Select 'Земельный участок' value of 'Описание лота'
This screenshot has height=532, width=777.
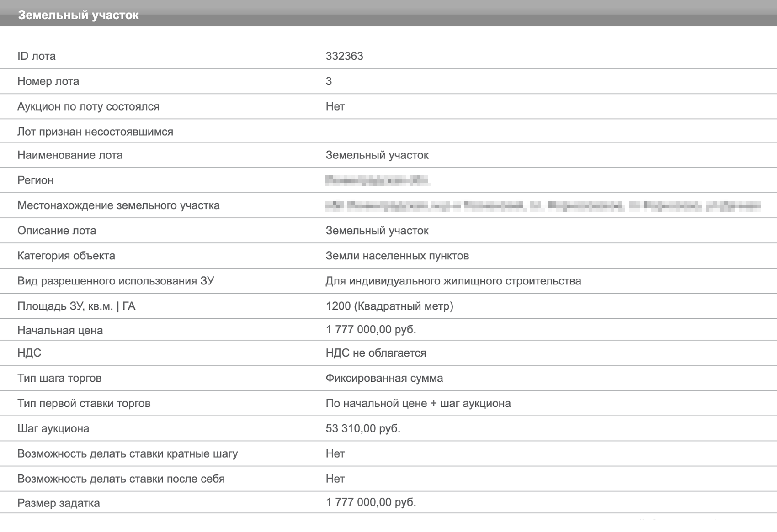click(x=377, y=231)
